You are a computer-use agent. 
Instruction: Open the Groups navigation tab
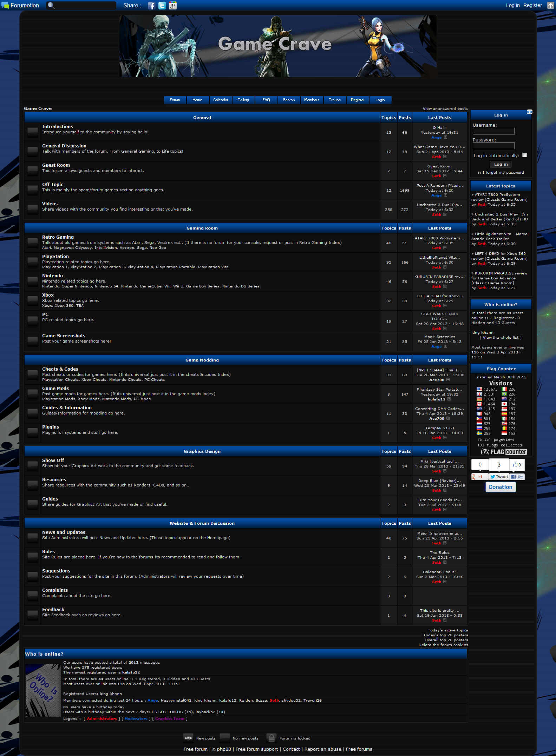[334, 100]
